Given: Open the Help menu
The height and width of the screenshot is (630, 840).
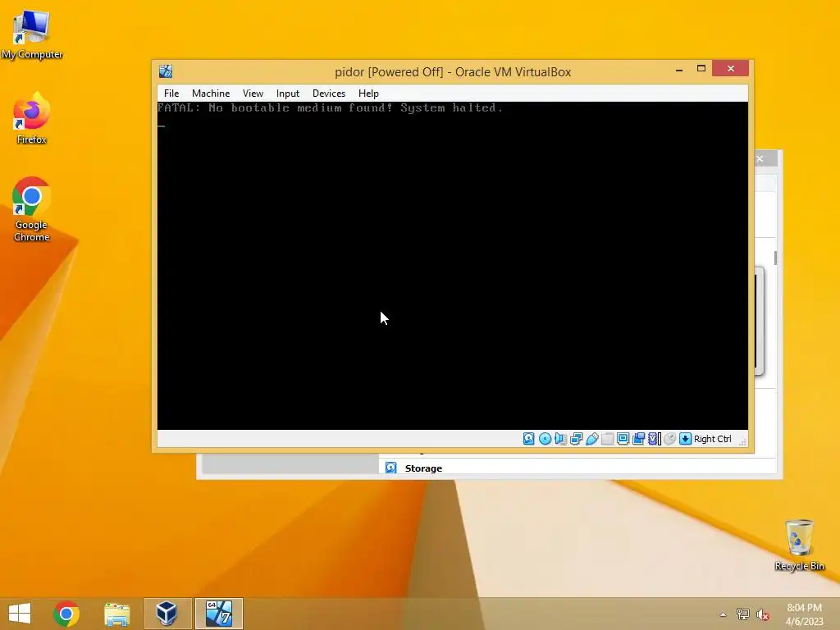Looking at the screenshot, I should [x=368, y=94].
